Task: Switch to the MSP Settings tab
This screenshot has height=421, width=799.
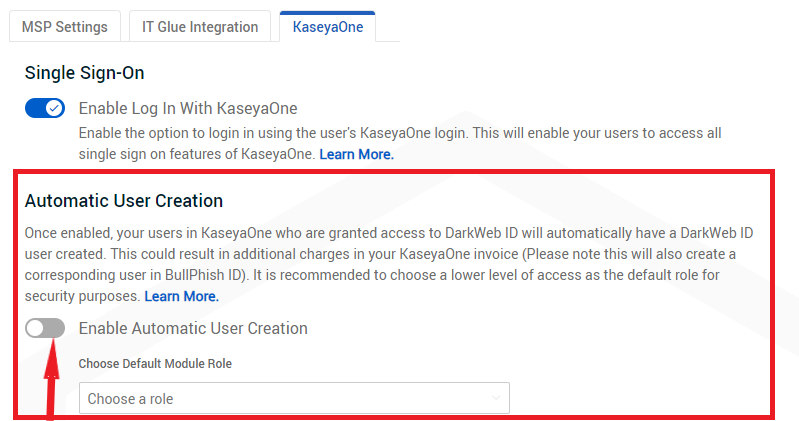Action: coord(65,27)
